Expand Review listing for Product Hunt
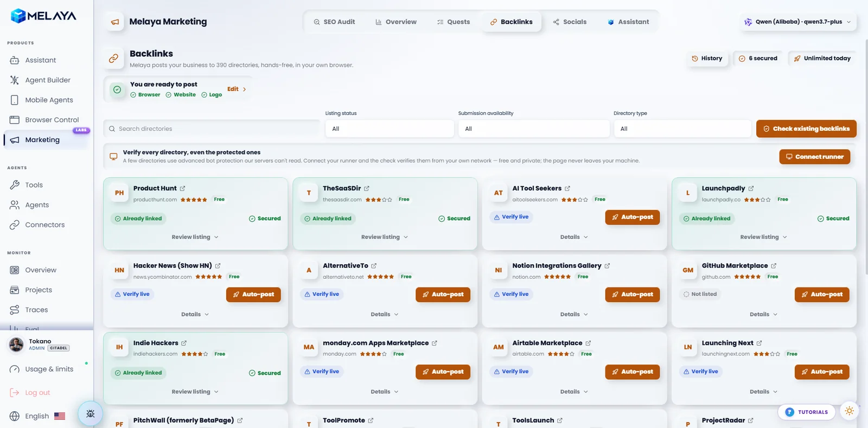The height and width of the screenshot is (428, 868). (195, 237)
